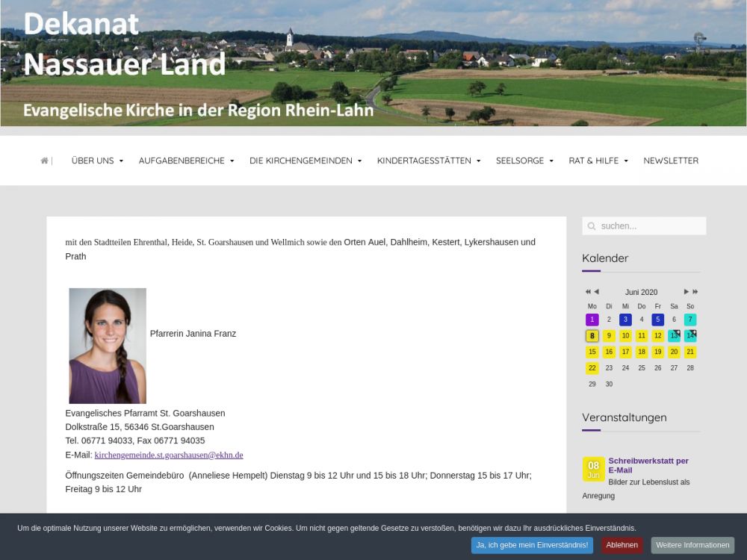
Task: Expand the Seelsorge menu
Action: point(524,161)
